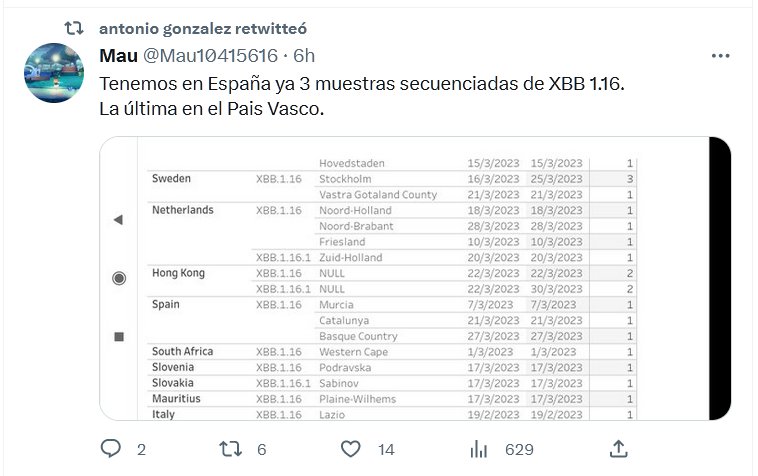Retweet this post using the retweet icon
758x476 pixels.
pyautogui.click(x=231, y=449)
